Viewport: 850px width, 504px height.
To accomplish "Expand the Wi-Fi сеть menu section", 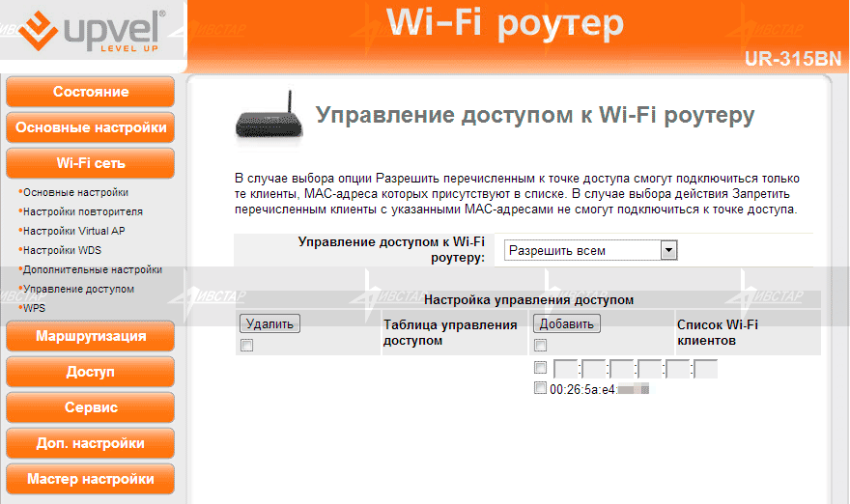I will point(91,162).
